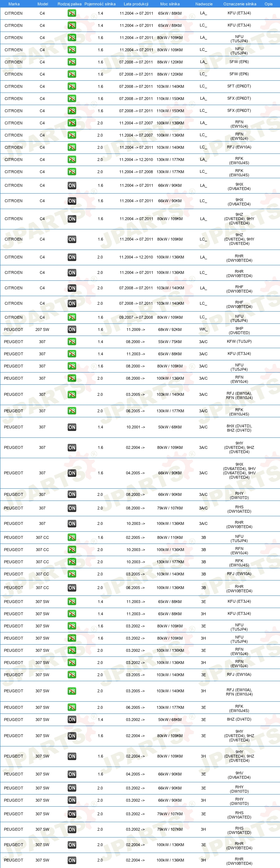Select the 8HX (DV4TD), 8HZ (DV4TD) cell

[239, 428]
